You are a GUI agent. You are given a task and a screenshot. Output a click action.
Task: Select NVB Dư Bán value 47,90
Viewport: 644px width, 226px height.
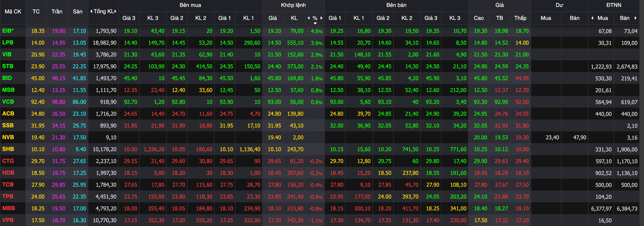(x=580, y=137)
